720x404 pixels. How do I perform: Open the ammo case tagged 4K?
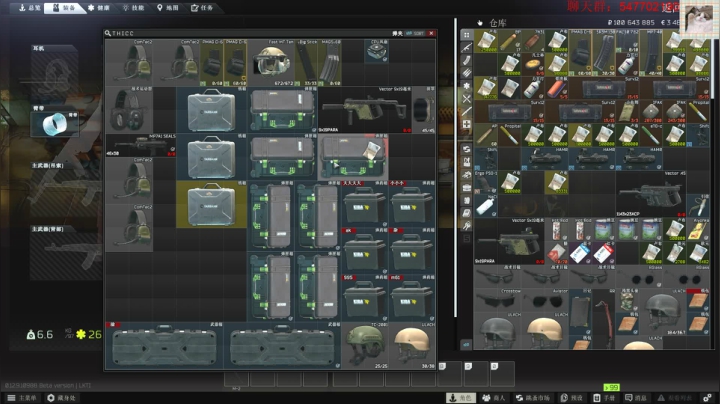pos(365,251)
